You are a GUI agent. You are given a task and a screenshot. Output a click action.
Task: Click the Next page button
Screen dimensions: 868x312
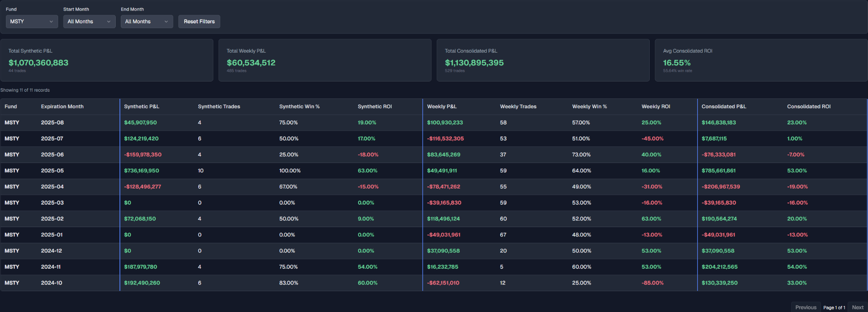point(857,307)
